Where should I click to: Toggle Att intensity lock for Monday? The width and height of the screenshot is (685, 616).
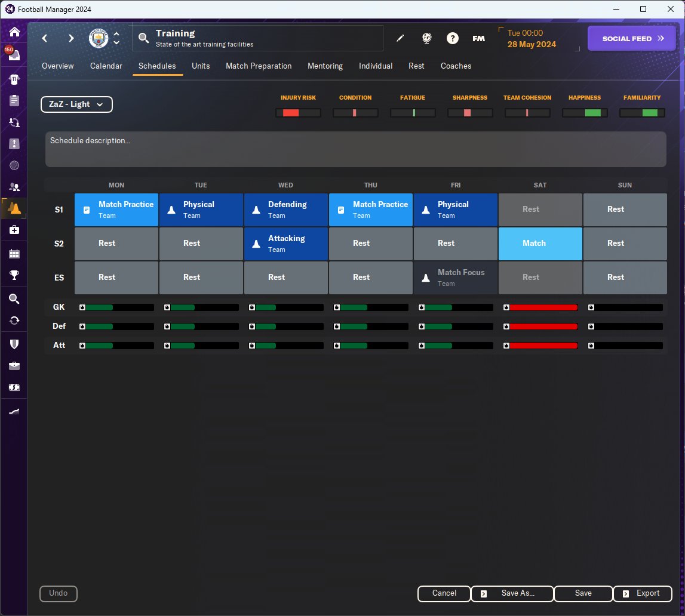click(x=82, y=346)
